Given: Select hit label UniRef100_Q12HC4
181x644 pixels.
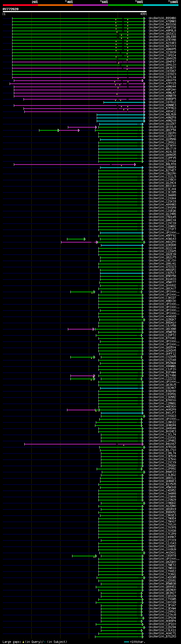Looking at the screenshot, I should (x=162, y=183).
